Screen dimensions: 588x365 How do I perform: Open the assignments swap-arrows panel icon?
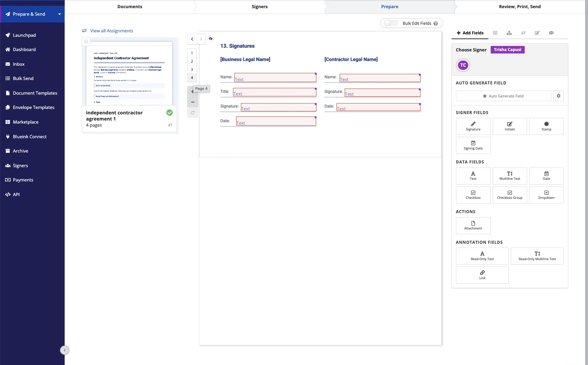click(x=523, y=33)
